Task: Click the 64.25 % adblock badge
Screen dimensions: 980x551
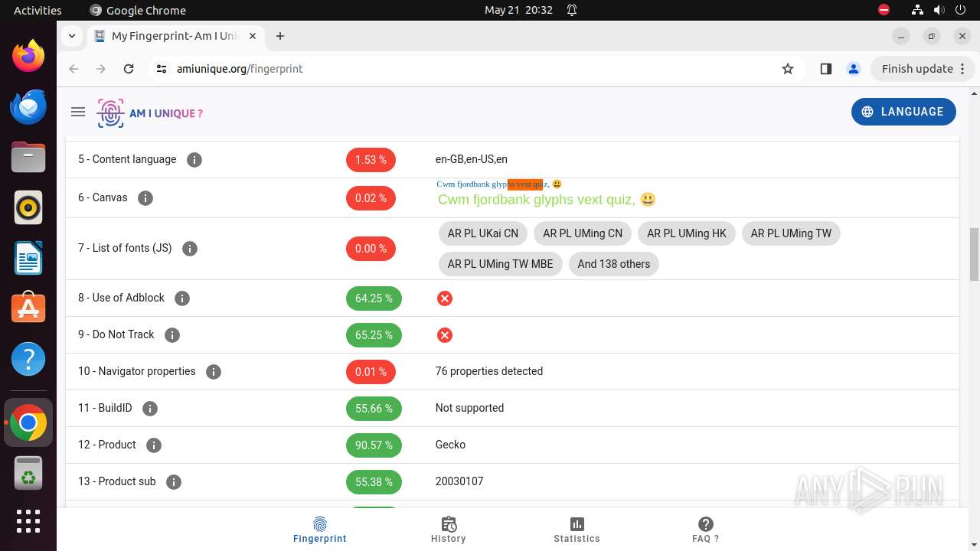Action: coord(374,298)
